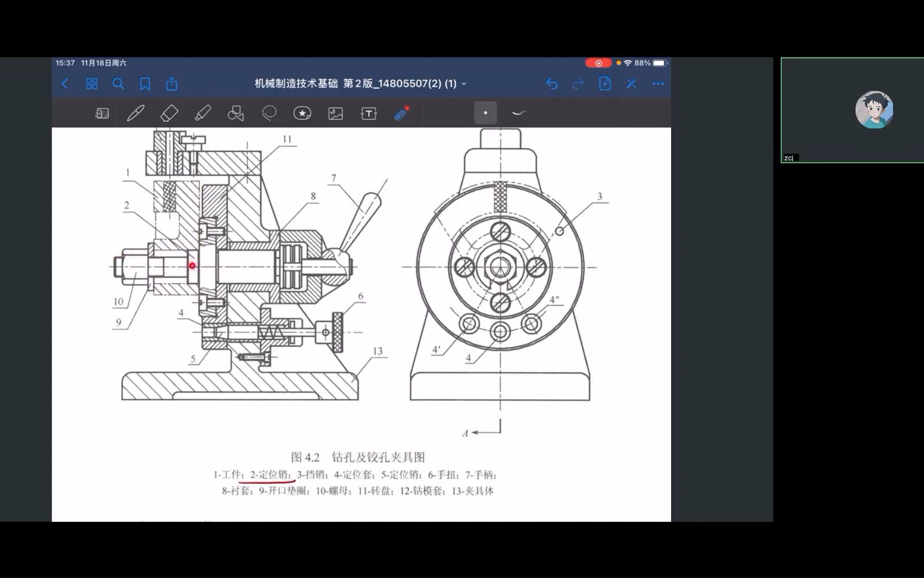Select the Lasso selection tool
The height and width of the screenshot is (578, 924).
pyautogui.click(x=269, y=113)
